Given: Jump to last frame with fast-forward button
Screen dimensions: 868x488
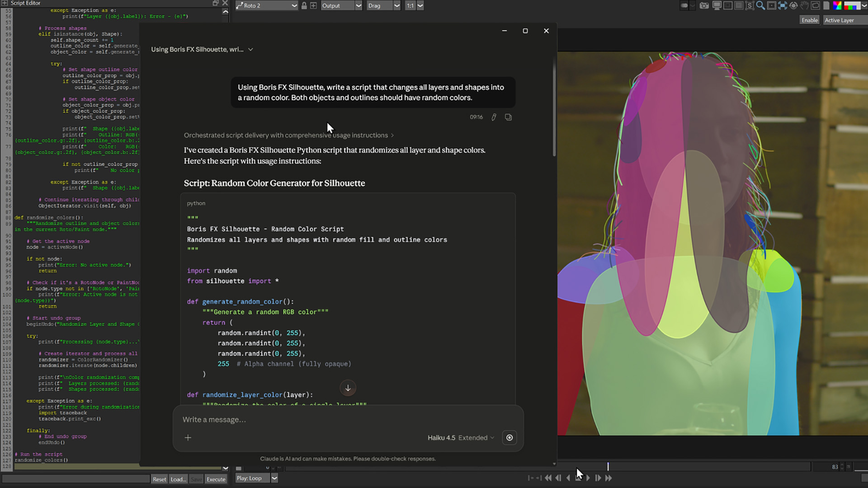Looking at the screenshot, I should tap(609, 478).
